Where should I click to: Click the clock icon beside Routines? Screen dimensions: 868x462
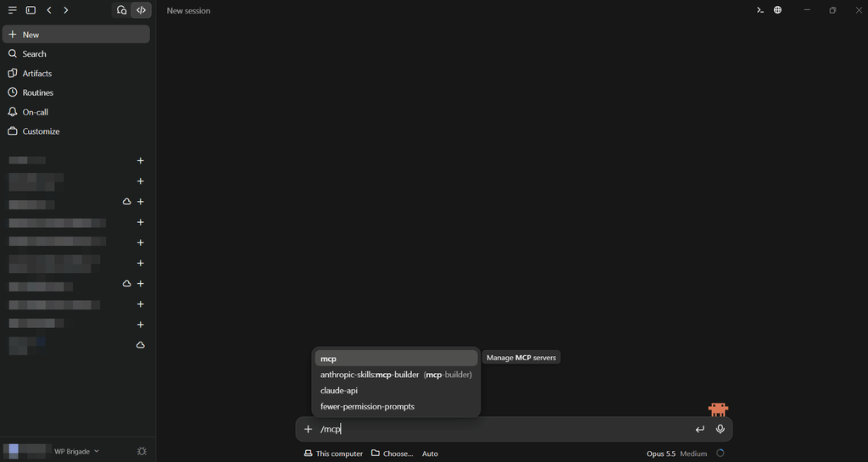(x=12, y=92)
